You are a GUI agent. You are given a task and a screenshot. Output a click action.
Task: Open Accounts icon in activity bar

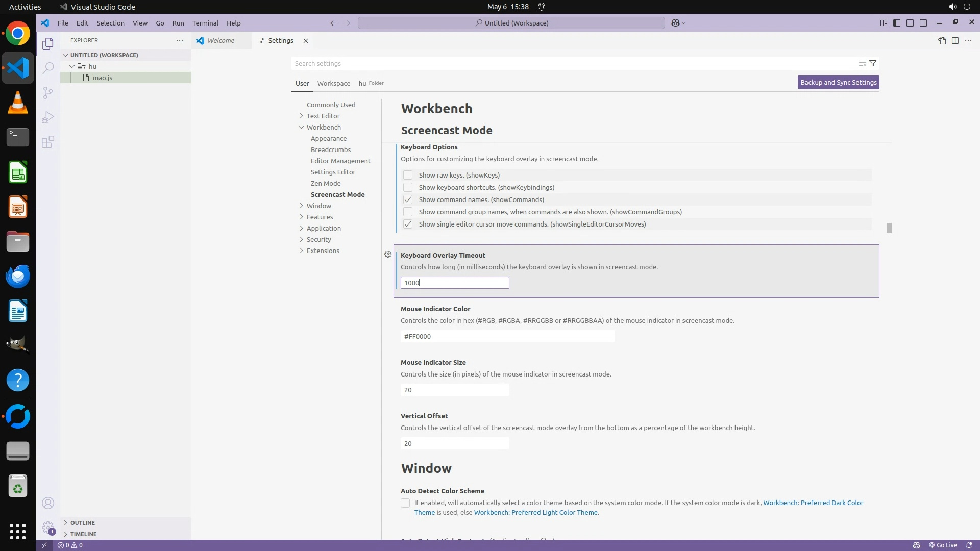point(48,503)
